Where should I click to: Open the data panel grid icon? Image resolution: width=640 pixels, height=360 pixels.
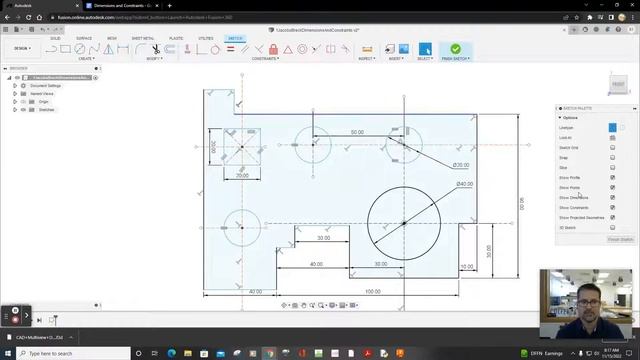pos(6,29)
